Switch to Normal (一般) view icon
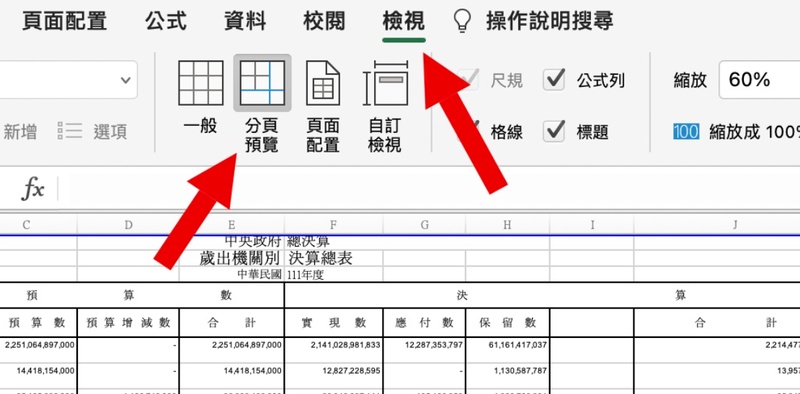800x394 pixels. pyautogui.click(x=201, y=83)
